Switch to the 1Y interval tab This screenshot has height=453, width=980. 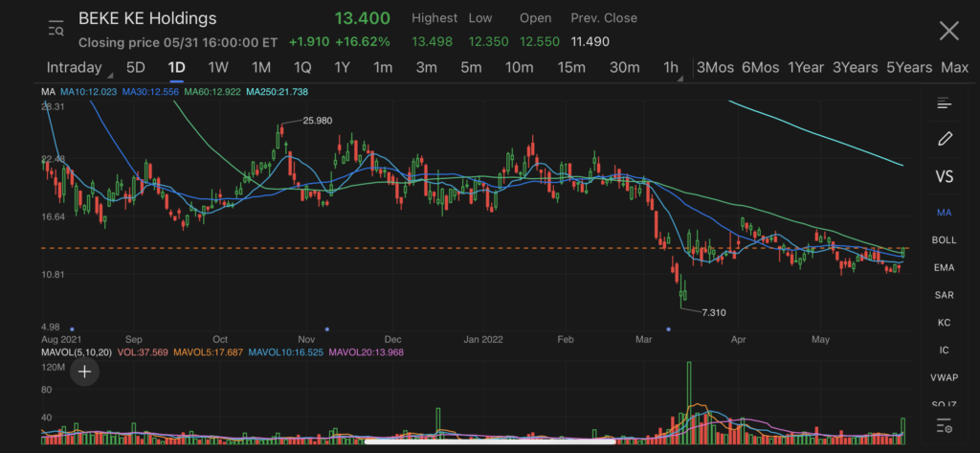[342, 68]
